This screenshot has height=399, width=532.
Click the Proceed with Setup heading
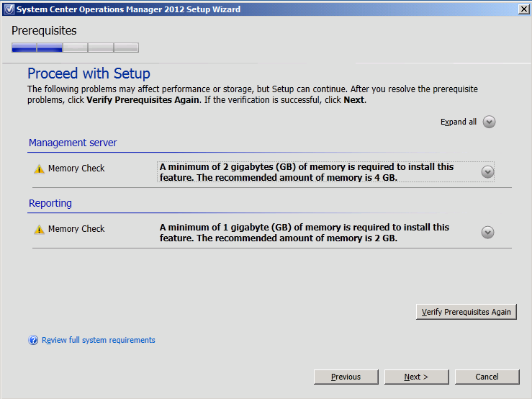(x=89, y=73)
